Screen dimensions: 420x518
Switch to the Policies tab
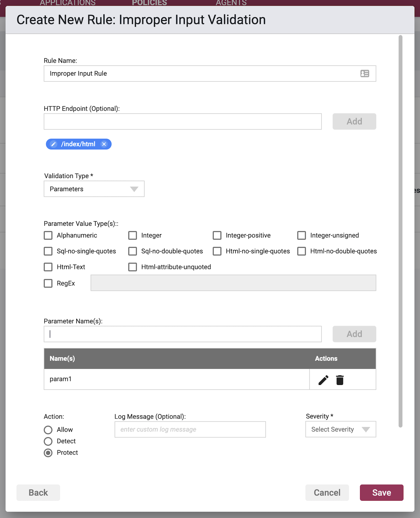[x=149, y=3]
